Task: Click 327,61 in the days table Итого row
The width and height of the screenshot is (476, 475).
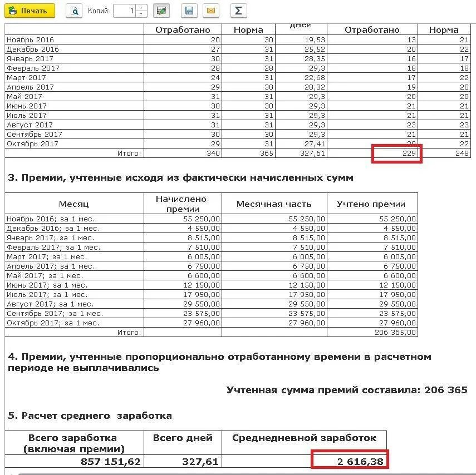Action: click(301, 153)
